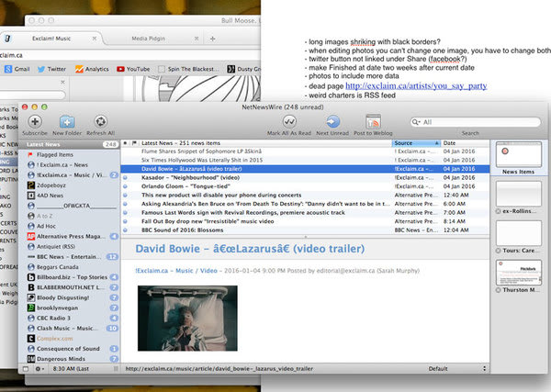This screenshot has height=392, width=551.
Task: Select the Latest News sidebar header
Action: click(69, 144)
